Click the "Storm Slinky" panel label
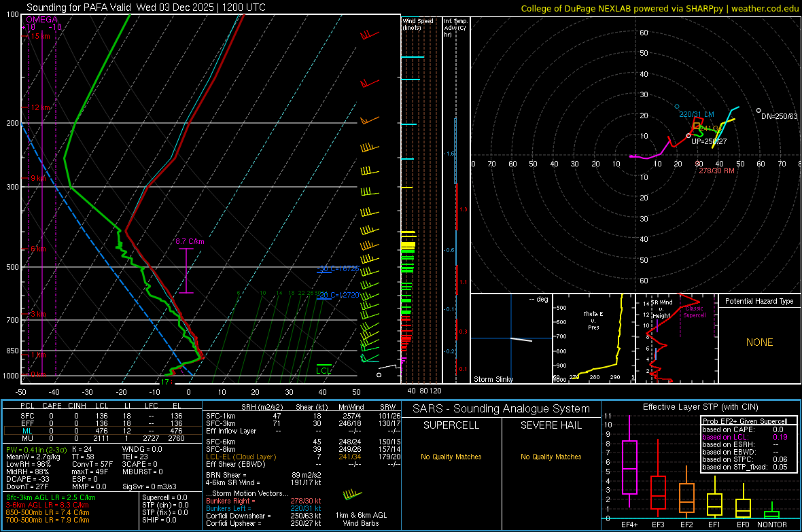 493,379
